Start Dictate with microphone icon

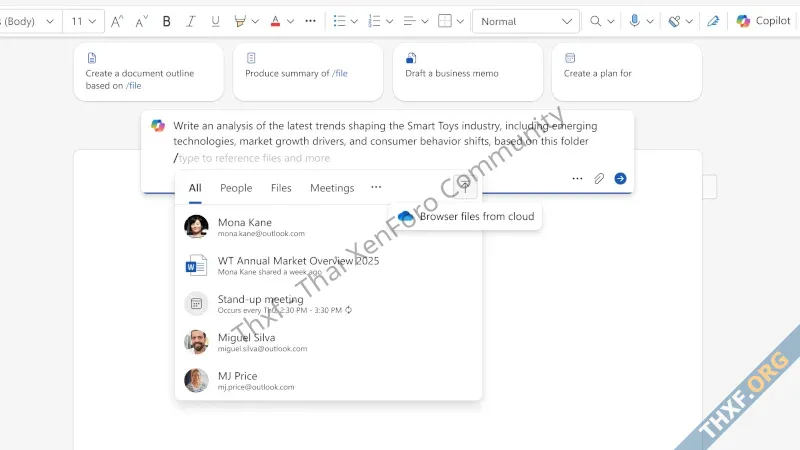click(634, 21)
